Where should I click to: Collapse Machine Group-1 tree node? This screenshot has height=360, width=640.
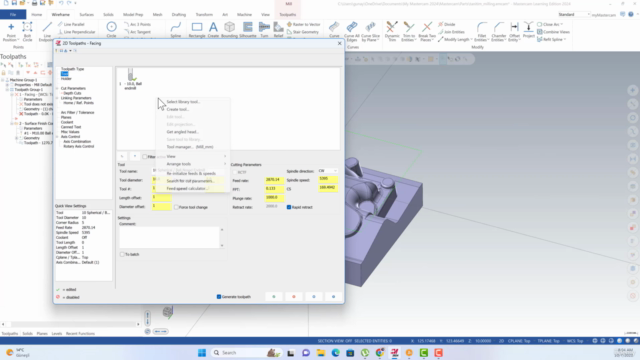tap(3, 80)
